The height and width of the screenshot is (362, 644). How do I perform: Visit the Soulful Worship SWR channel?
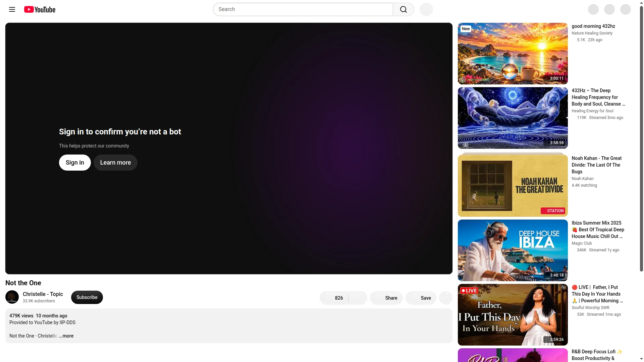(x=590, y=308)
